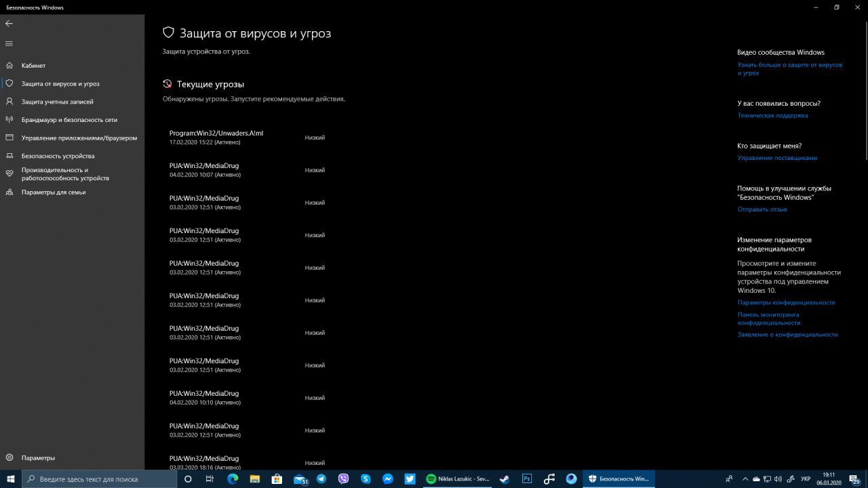
Task: Open Windows Start menu
Action: tap(11, 479)
